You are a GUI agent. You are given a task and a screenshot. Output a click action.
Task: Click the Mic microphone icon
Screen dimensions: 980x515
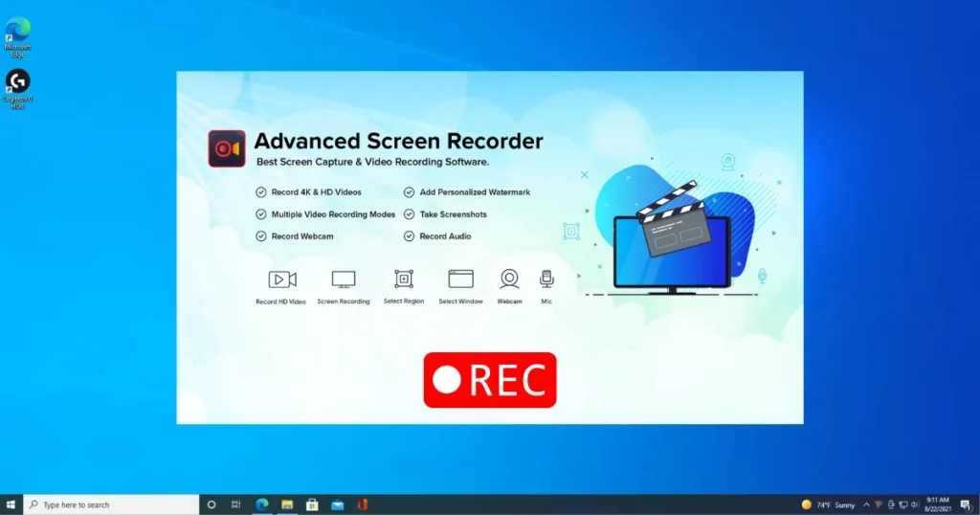pos(546,279)
